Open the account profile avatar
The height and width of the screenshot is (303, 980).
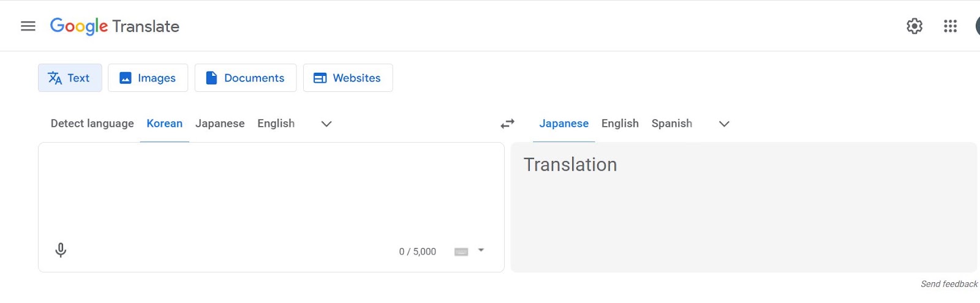[x=978, y=26]
